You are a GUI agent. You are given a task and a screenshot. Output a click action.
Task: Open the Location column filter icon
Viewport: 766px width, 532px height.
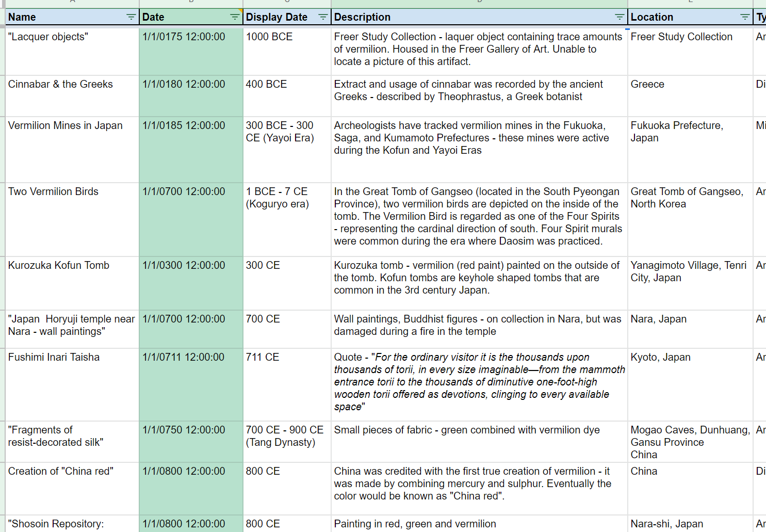pyautogui.click(x=745, y=17)
